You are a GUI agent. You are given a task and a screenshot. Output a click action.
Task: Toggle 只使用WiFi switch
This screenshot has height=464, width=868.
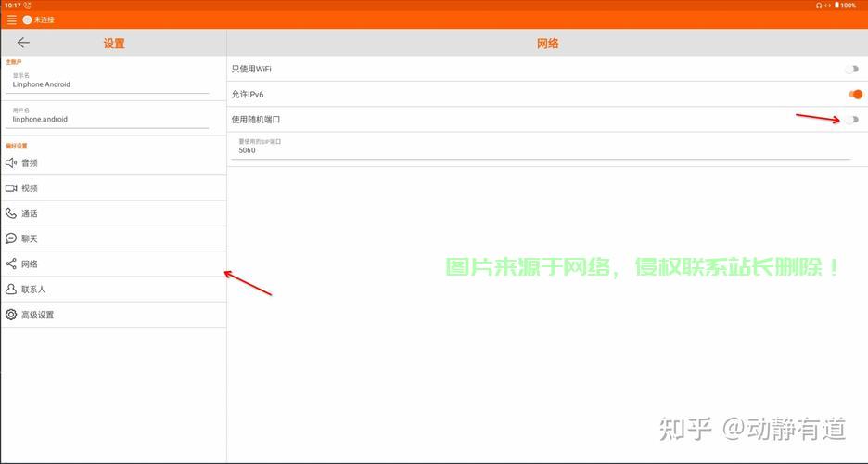pos(852,70)
